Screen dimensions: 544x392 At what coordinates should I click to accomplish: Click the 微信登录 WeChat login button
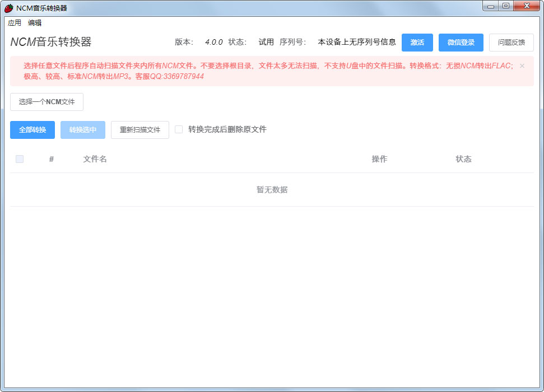coord(461,42)
